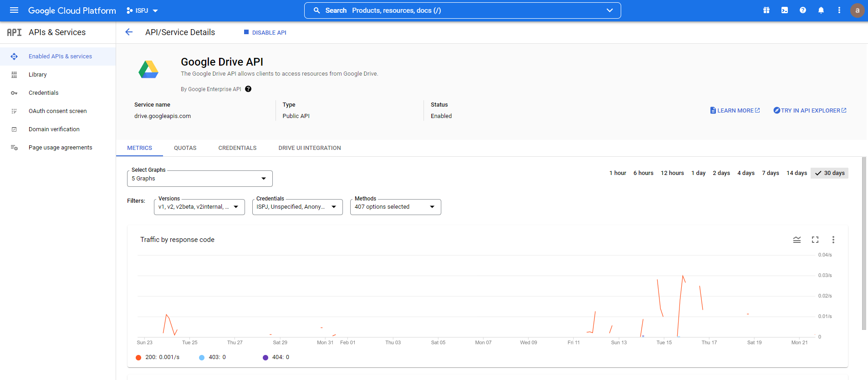Click the Google Drive logo
868x380 pixels.
(x=148, y=69)
